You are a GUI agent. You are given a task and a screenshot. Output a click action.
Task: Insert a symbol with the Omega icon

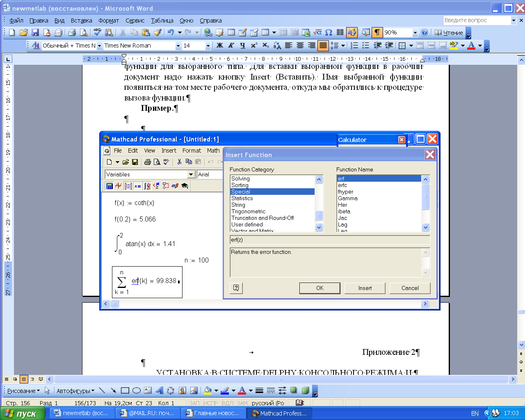[x=329, y=32]
